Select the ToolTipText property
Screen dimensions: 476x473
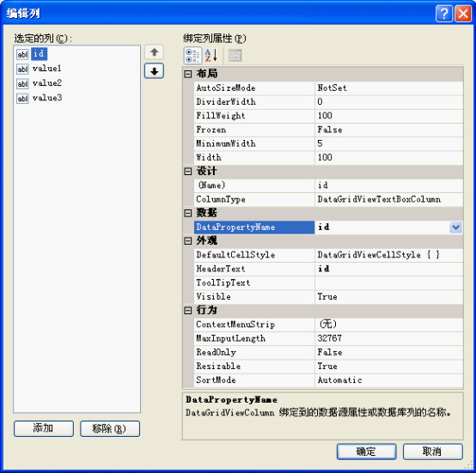tap(254, 283)
